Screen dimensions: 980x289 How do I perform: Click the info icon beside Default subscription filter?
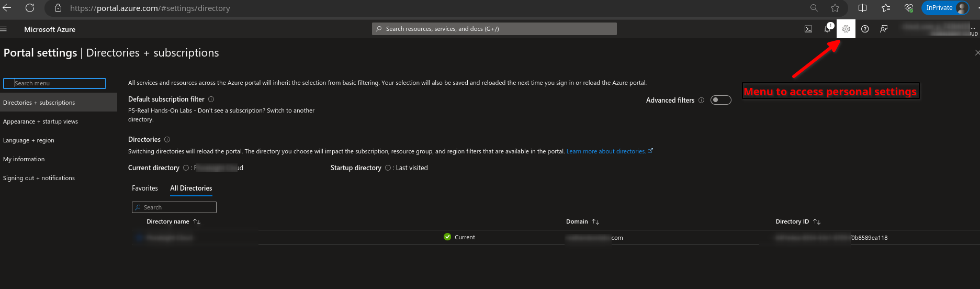(x=211, y=99)
